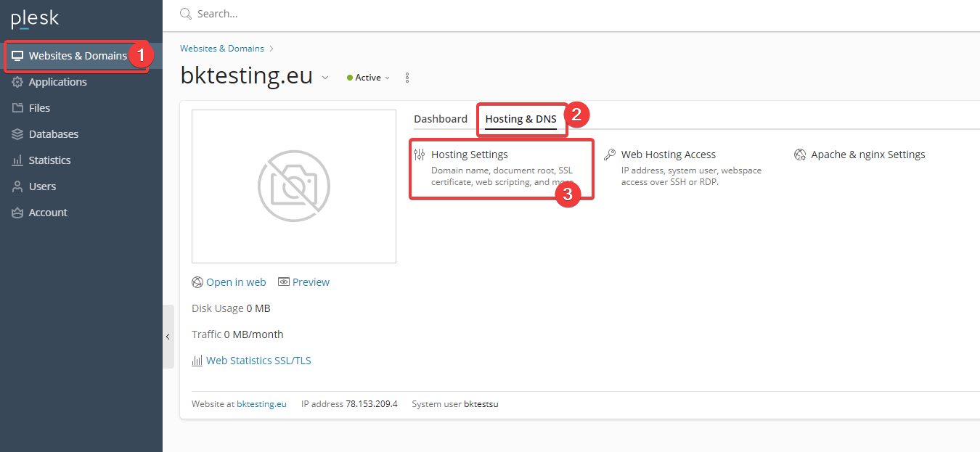980x452 pixels.
Task: Click the Apache & nginx Settings icon
Action: 800,155
